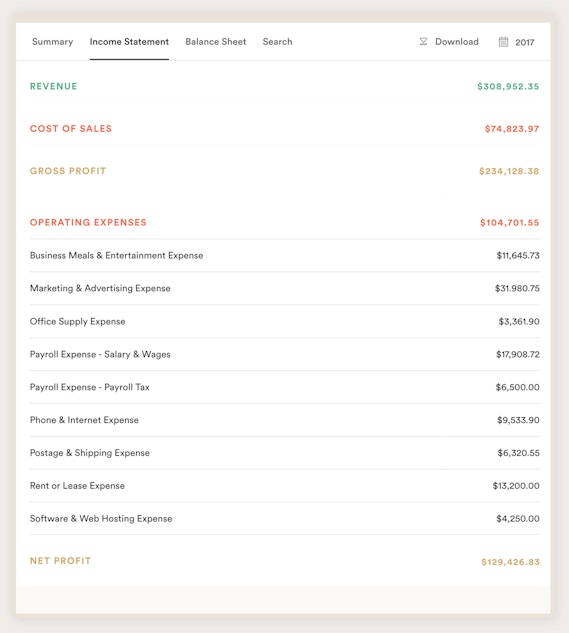Collapse the Operating Expenses section
The height and width of the screenshot is (633, 569).
pos(284,222)
